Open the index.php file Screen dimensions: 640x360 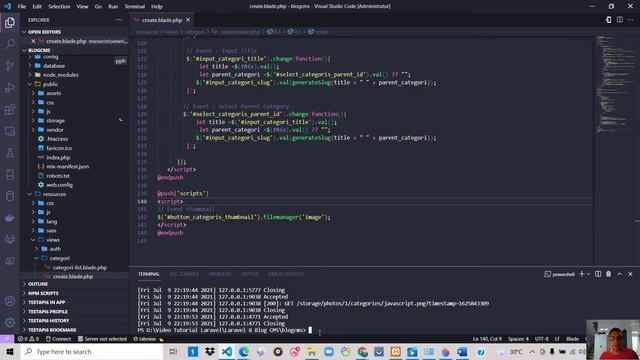[x=58, y=157]
